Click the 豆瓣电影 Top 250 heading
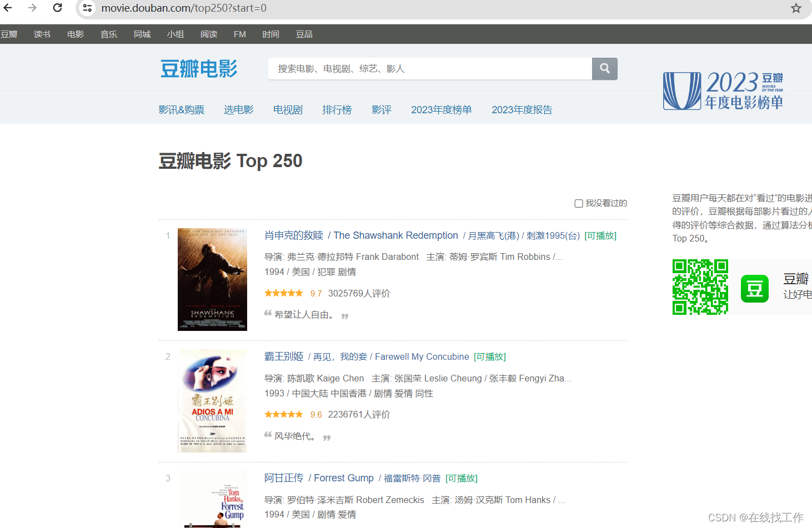Screen dimensions: 812x528 (x=230, y=161)
